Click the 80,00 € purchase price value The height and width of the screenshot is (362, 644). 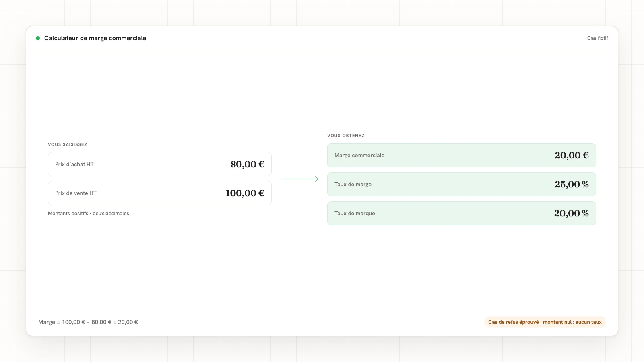tap(248, 164)
